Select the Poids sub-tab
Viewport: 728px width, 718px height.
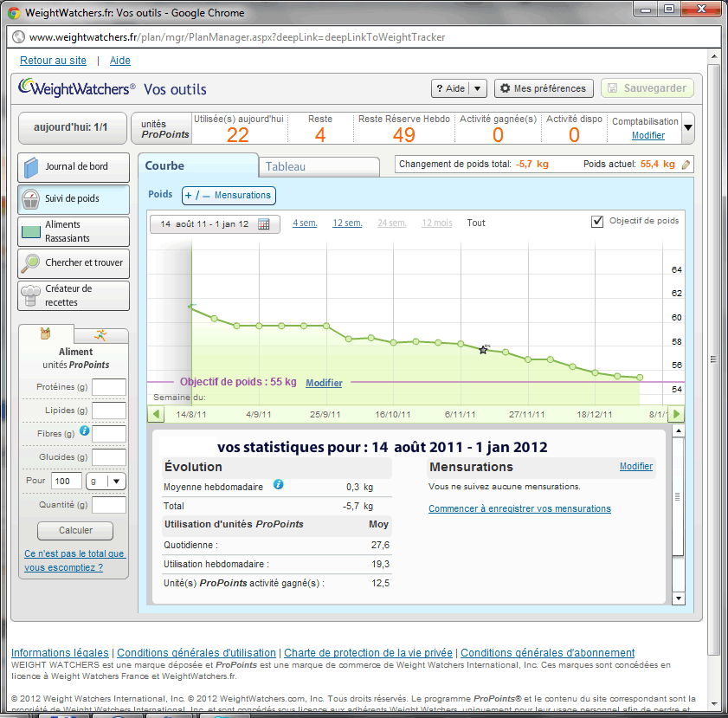pyautogui.click(x=160, y=194)
